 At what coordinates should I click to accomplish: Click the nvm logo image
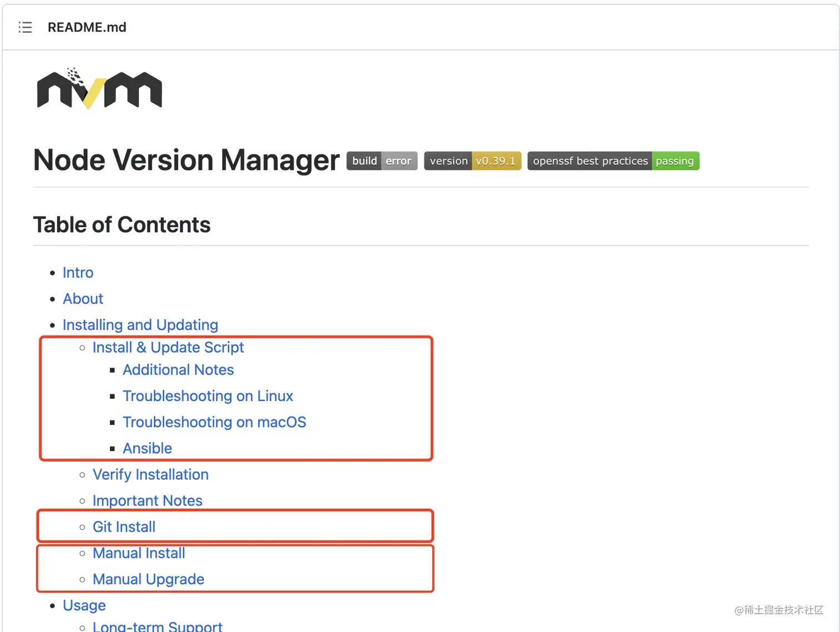click(99, 89)
